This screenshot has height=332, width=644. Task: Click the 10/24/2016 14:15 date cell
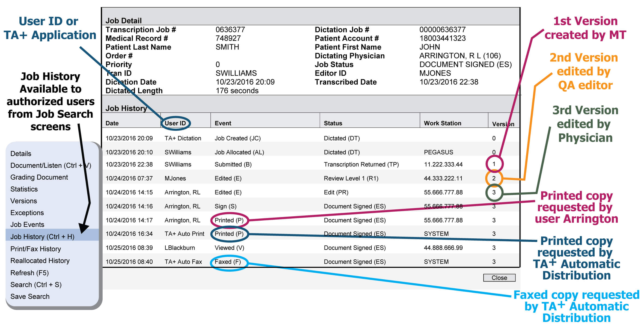pos(129,192)
